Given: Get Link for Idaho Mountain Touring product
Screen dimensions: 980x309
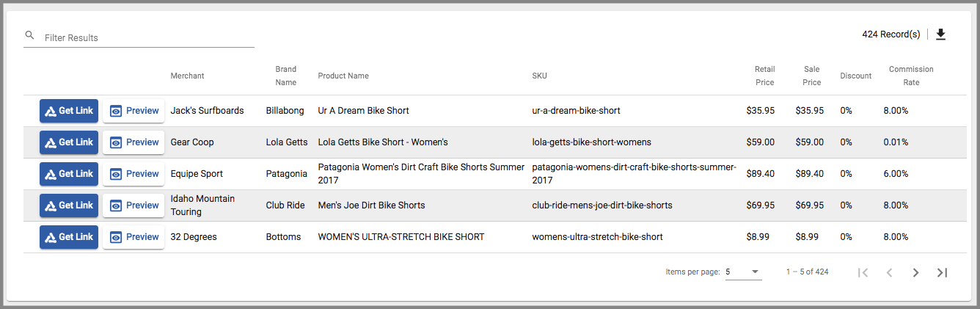Looking at the screenshot, I should (x=69, y=206).
